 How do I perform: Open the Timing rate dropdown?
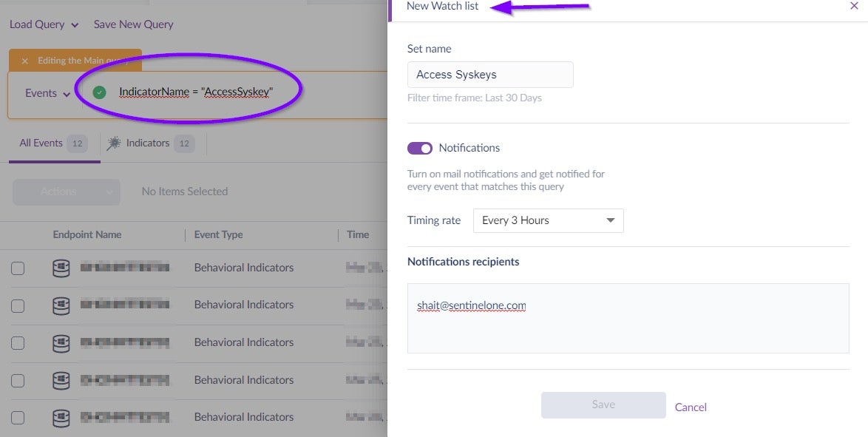click(x=548, y=220)
